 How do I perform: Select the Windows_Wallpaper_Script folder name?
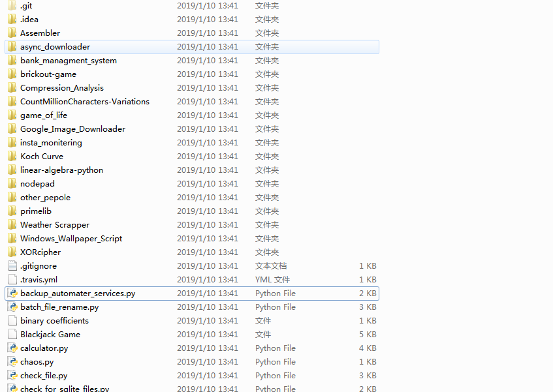(71, 239)
